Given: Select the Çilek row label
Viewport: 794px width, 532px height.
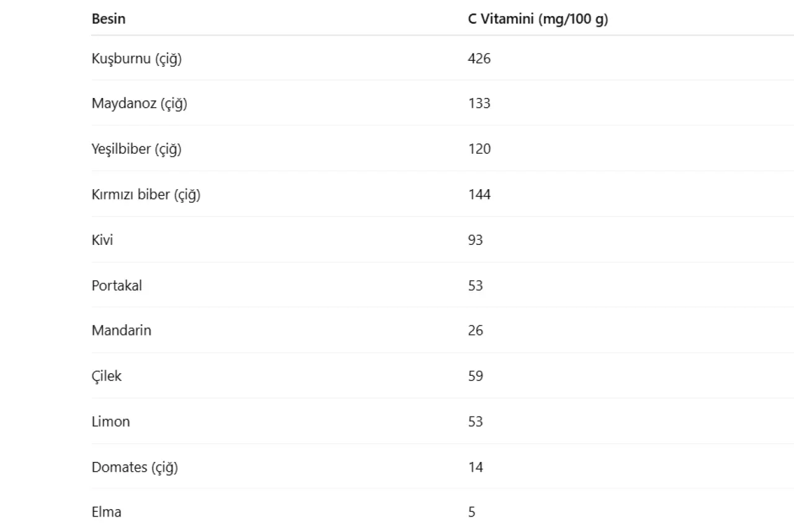Looking at the screenshot, I should click(107, 376).
